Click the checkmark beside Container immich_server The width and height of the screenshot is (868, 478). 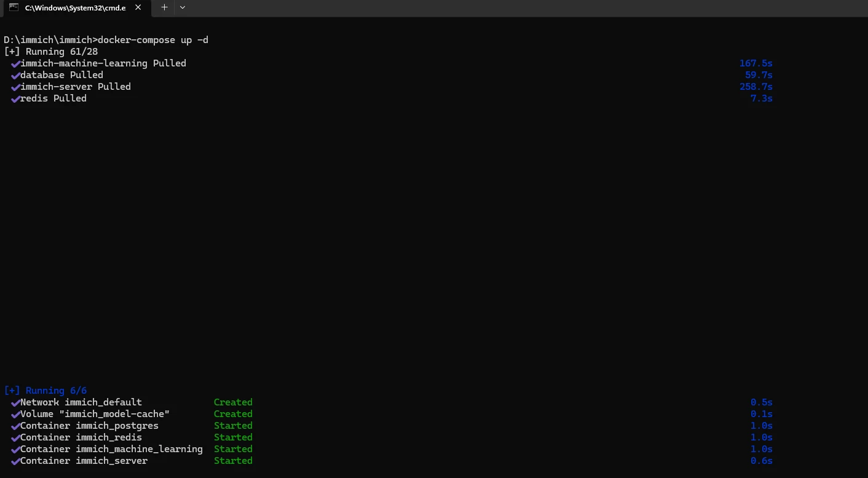coord(15,461)
